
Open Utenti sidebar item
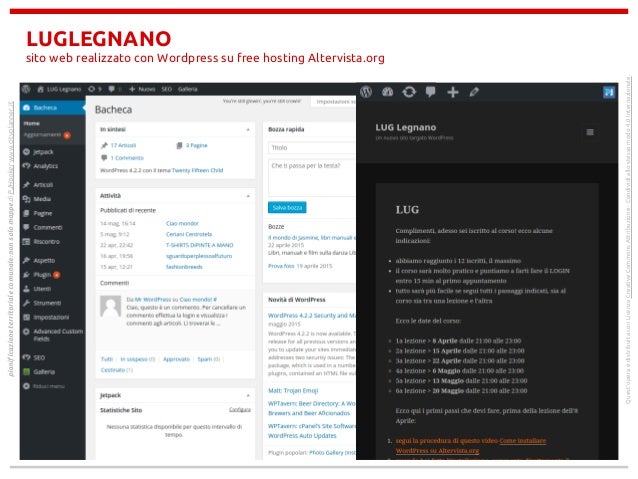tap(42, 289)
